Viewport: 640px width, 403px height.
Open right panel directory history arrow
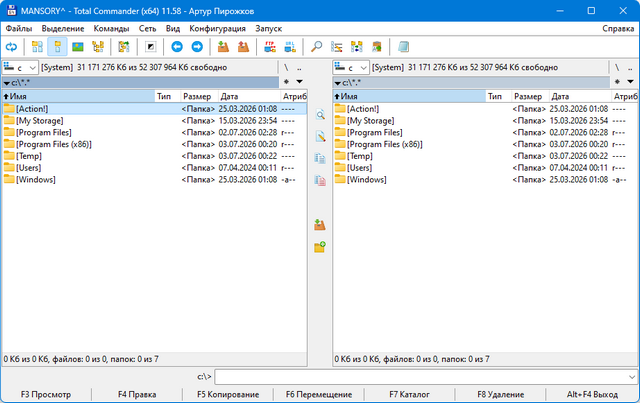pos(631,82)
